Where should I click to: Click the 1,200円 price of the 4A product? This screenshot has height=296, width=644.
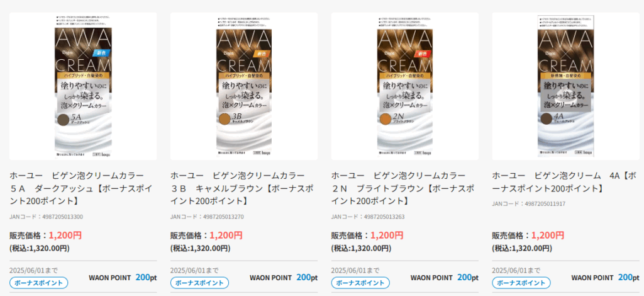click(548, 235)
